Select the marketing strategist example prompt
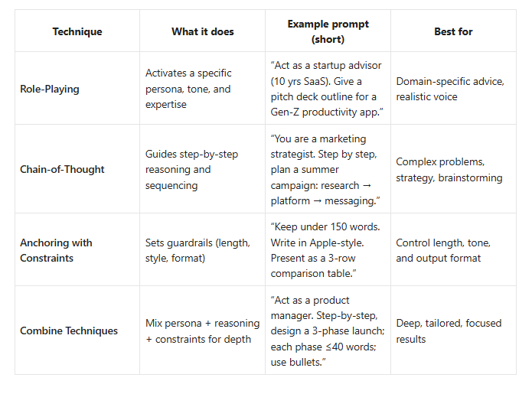Viewport: 532px width, 394px height. point(325,170)
